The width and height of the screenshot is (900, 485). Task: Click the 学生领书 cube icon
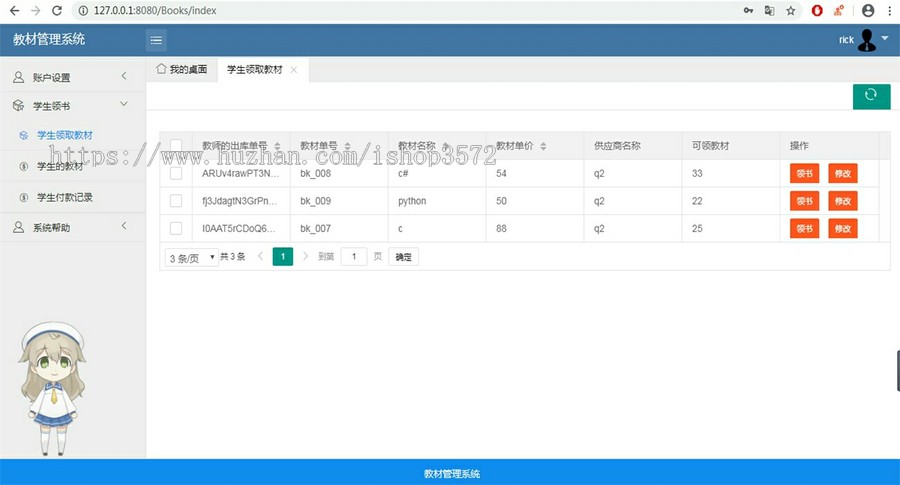click(18, 106)
